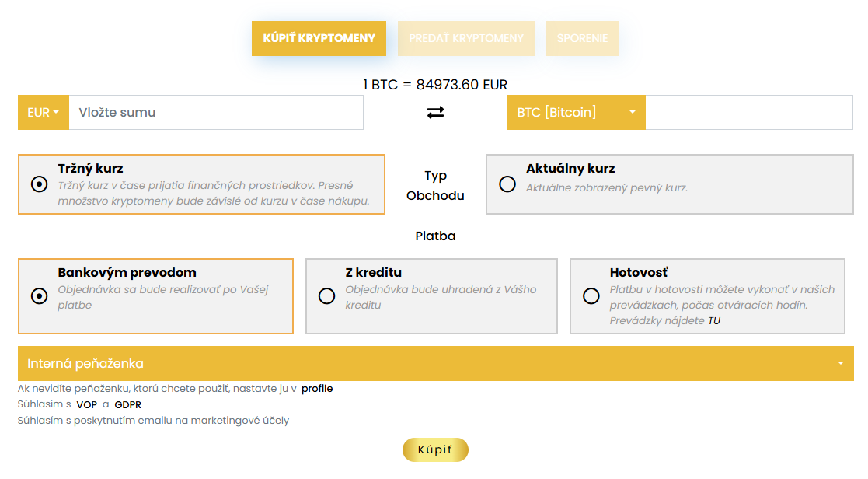Open the EUR currency dropdown
Screen dimensions: 868x479
tap(44, 113)
